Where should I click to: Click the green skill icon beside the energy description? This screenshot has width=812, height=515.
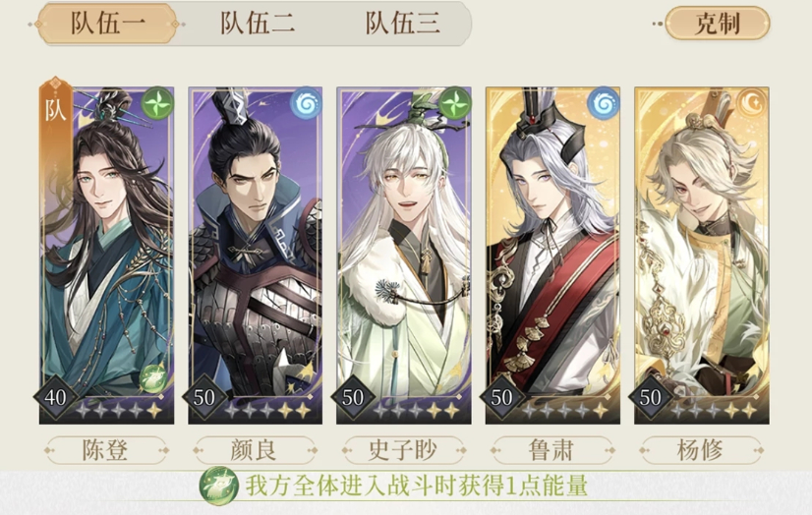(x=219, y=486)
